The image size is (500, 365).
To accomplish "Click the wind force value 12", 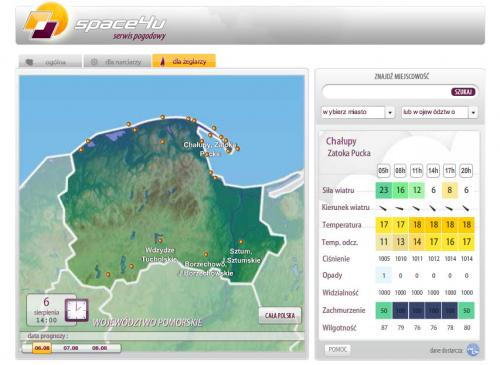I will pos(417,190).
